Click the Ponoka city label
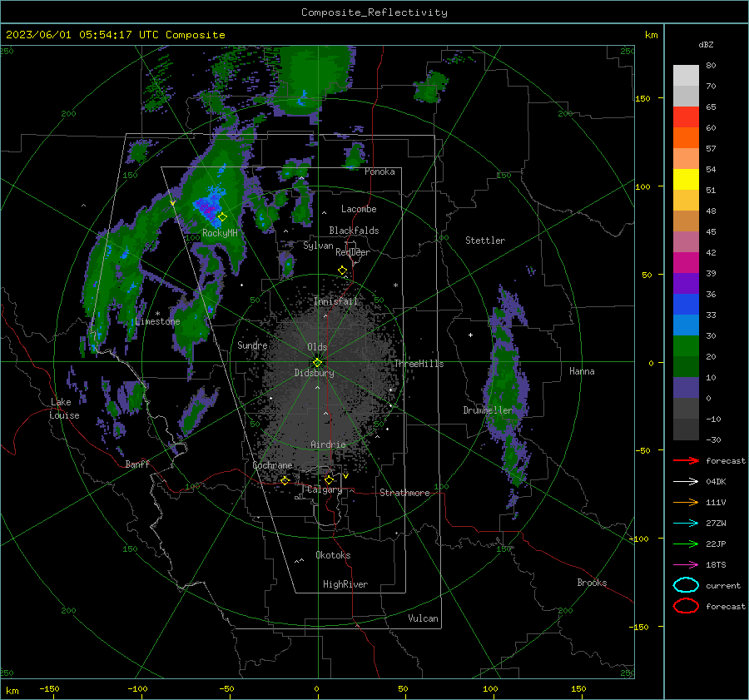 pyautogui.click(x=379, y=171)
